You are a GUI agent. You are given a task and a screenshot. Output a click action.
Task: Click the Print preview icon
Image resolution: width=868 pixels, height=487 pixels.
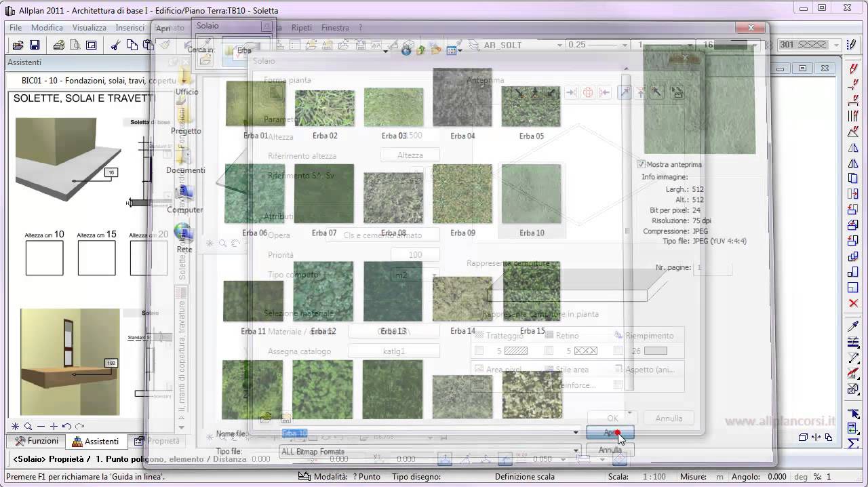click(x=75, y=45)
